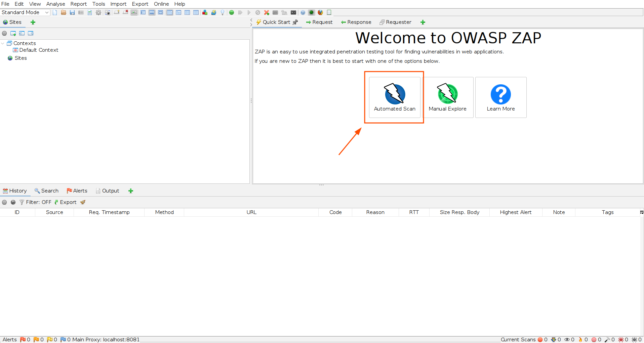Click the red High alerts flag in status bar
Screen dimensions: 644x343
[23, 340]
